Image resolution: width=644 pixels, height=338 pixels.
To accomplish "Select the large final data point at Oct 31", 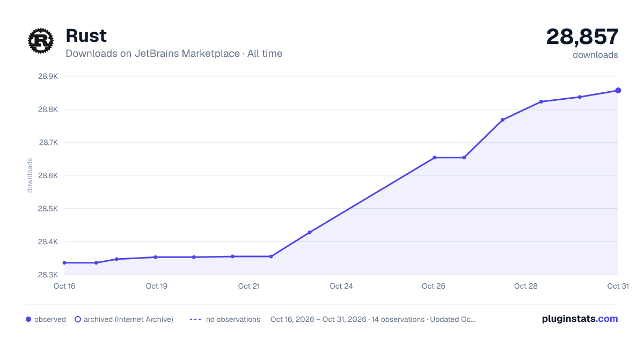I will pyautogui.click(x=618, y=90).
